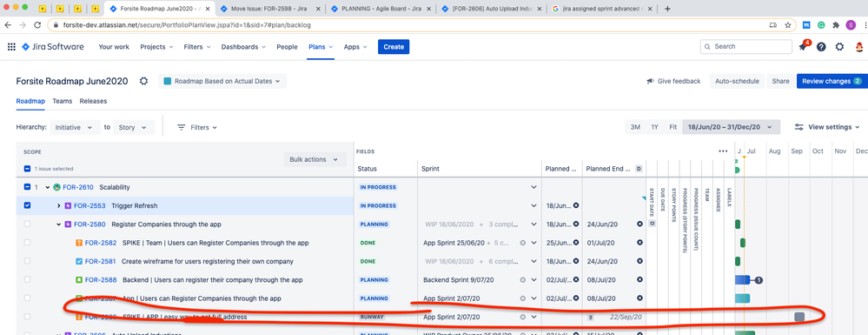Open the Hierarchy Initiative dropdown
This screenshot has height=335, width=868.
point(76,128)
